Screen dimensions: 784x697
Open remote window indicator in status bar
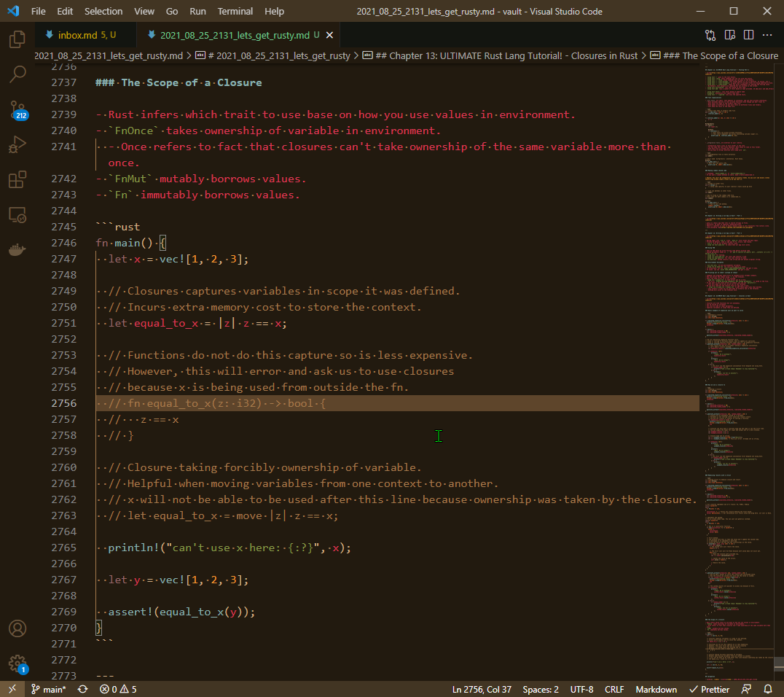(12, 689)
